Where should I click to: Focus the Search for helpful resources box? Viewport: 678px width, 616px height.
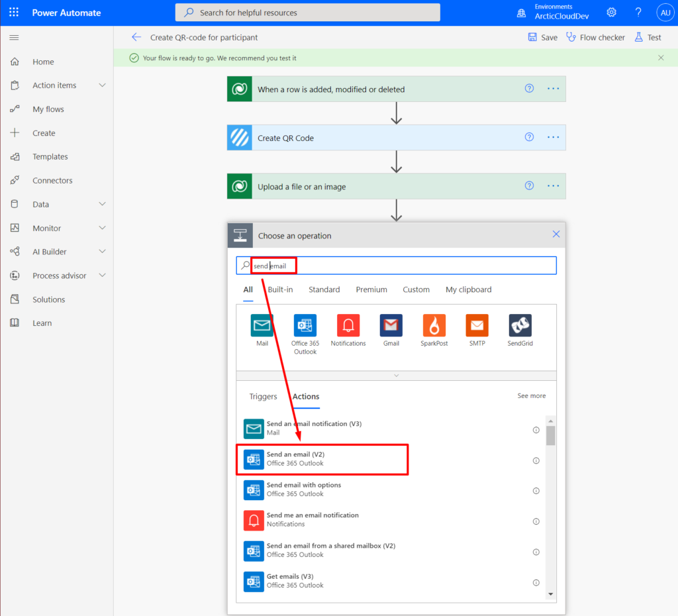pos(307,13)
